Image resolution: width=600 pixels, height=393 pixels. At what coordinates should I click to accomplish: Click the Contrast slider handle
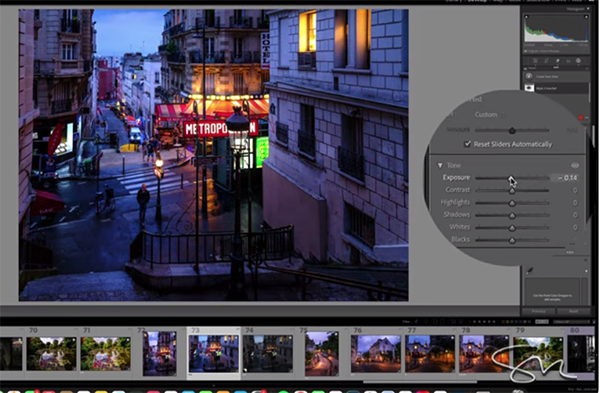512,191
